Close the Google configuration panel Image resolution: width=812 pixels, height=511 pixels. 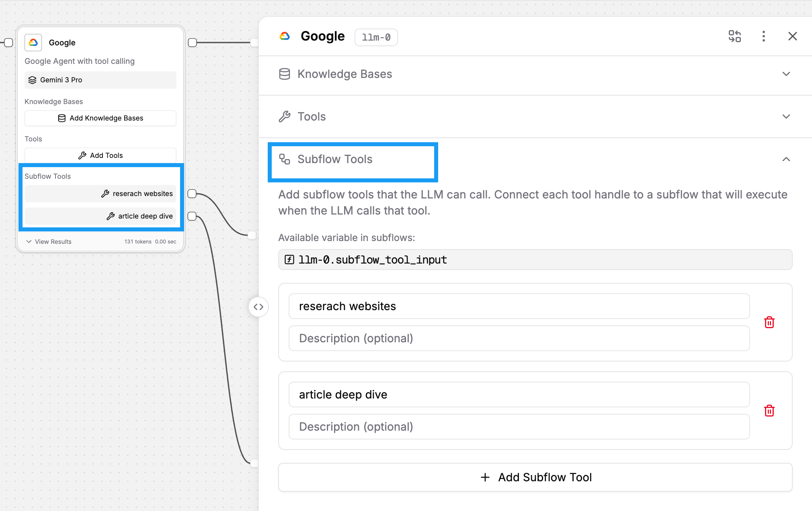coord(792,36)
